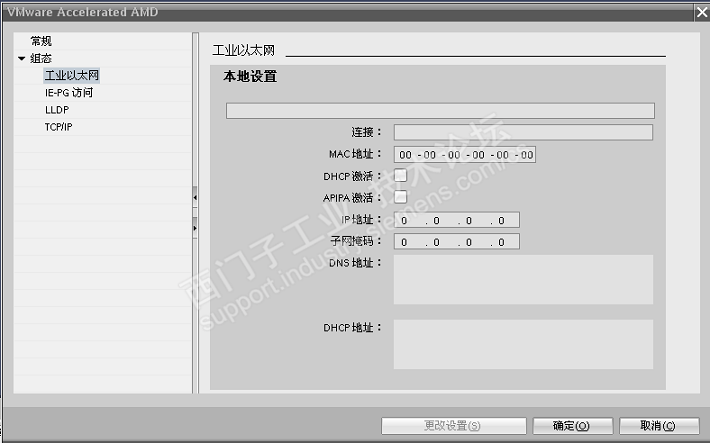710x443 pixels.
Task: Click the splitter right arrow
Action: tap(195, 228)
